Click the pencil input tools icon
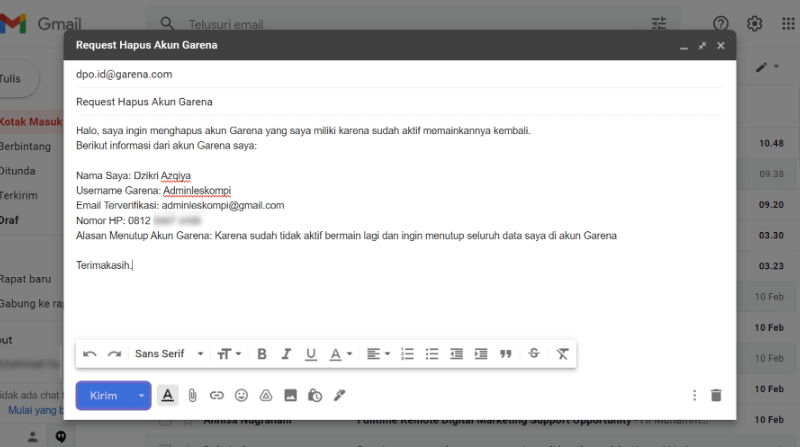Screen dimensions: 800x447 [x=761, y=67]
